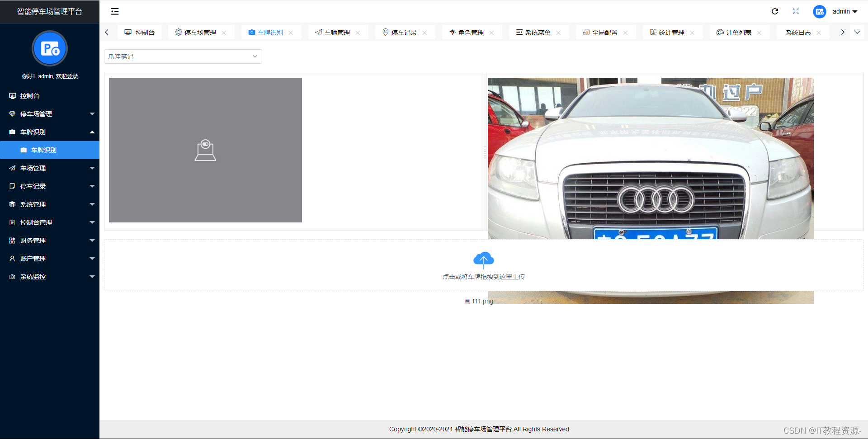The width and height of the screenshot is (868, 439).
Task: Expand the 系统管理 sidebar menu
Action: (x=50, y=204)
